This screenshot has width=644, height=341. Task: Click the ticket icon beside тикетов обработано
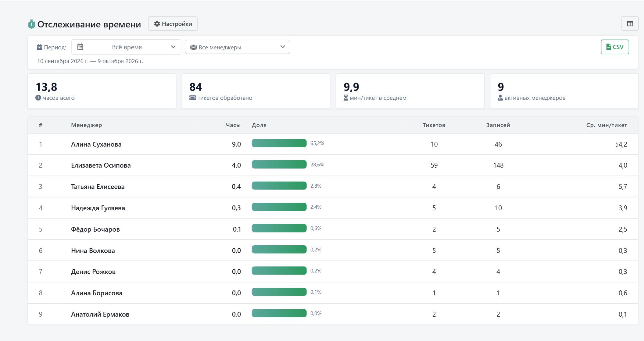193,98
